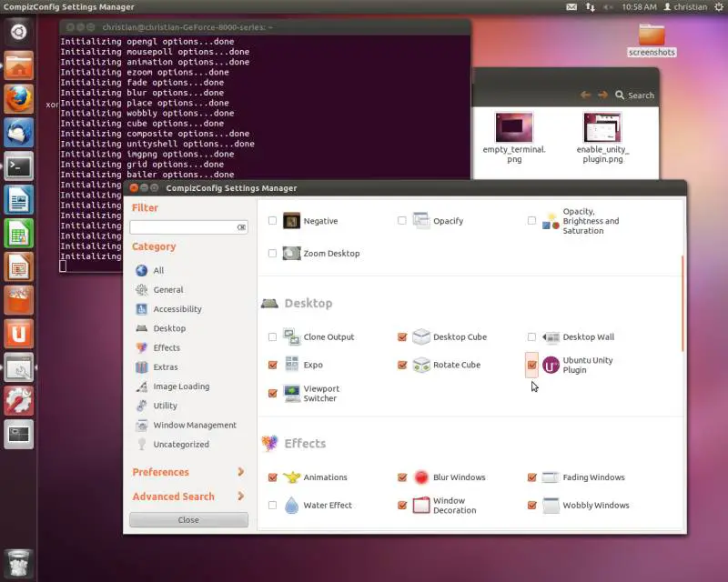Open the Ubuntu One launcher icon
728x582 pixels.
[x=18, y=333]
